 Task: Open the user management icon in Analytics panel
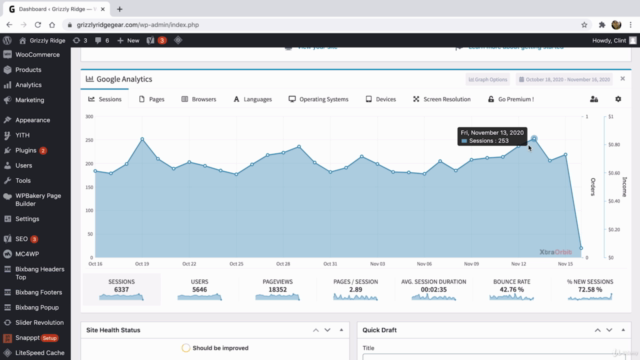click(594, 99)
